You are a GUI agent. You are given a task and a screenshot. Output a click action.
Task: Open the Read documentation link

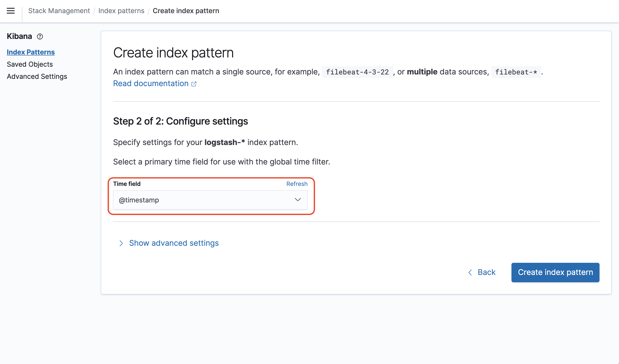pos(151,83)
